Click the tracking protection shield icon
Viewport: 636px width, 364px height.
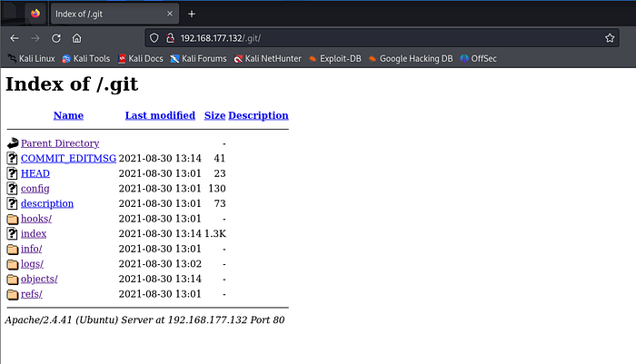[154, 38]
